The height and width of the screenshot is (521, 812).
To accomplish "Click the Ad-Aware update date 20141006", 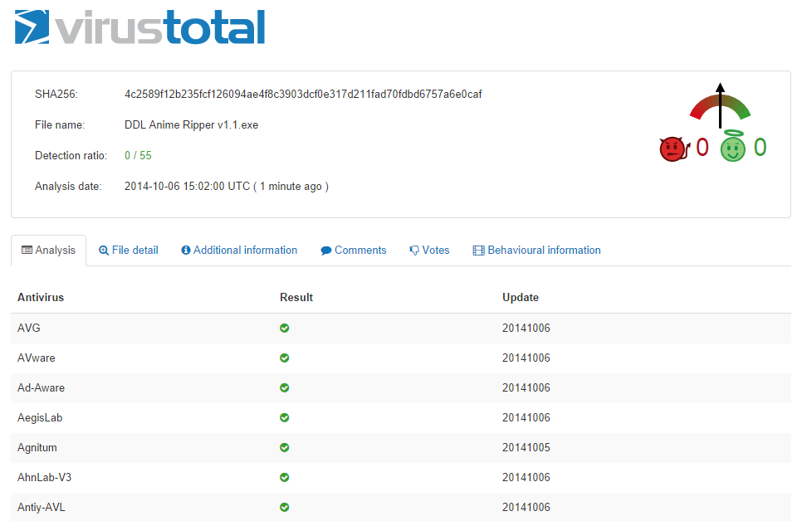I will [526, 388].
